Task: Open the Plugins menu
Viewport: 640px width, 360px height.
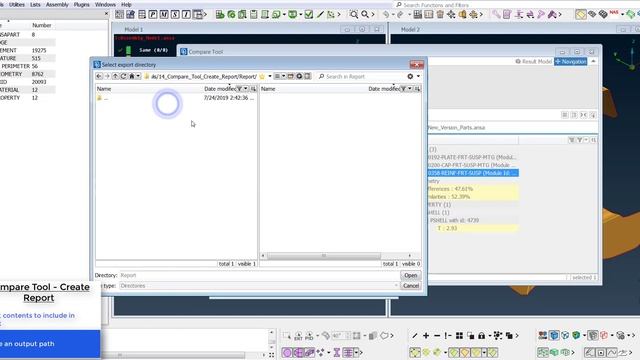Action: click(82, 4)
